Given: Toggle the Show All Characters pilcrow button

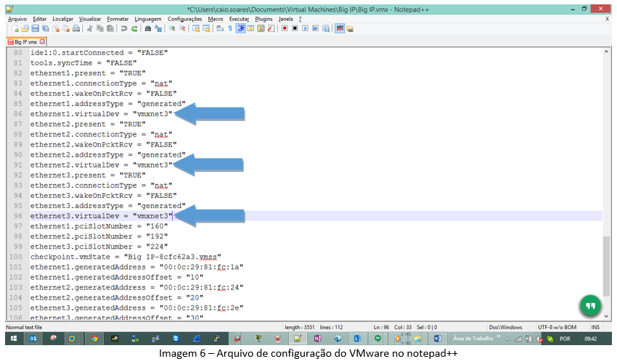Looking at the screenshot, I should point(230,28).
